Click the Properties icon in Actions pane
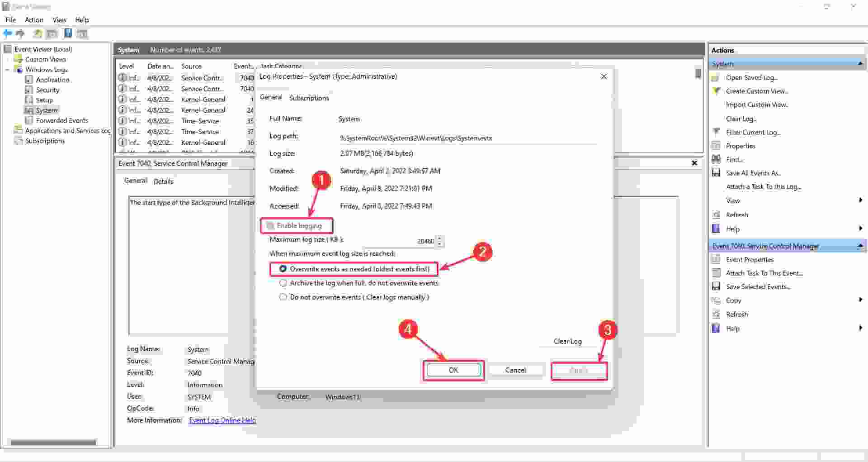Viewport: 868px width, 462px height. (x=716, y=146)
